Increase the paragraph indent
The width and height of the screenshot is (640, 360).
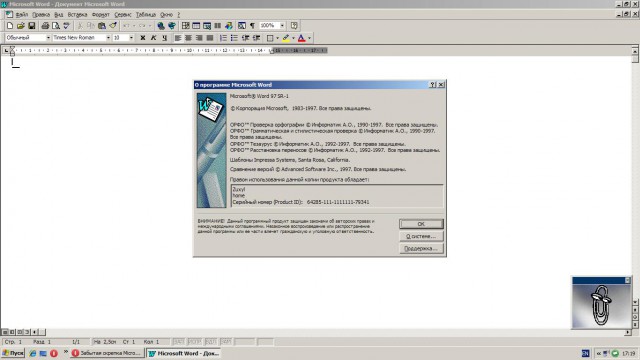[x=256, y=38]
